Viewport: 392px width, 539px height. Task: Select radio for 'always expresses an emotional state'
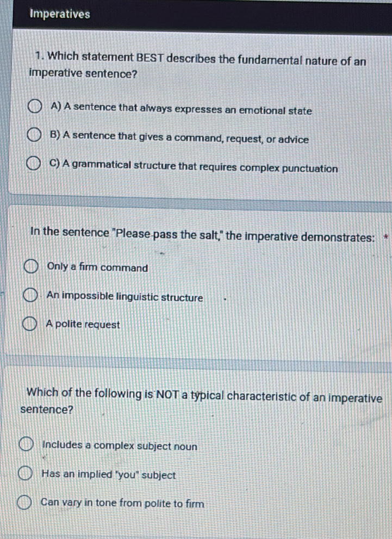35,107
